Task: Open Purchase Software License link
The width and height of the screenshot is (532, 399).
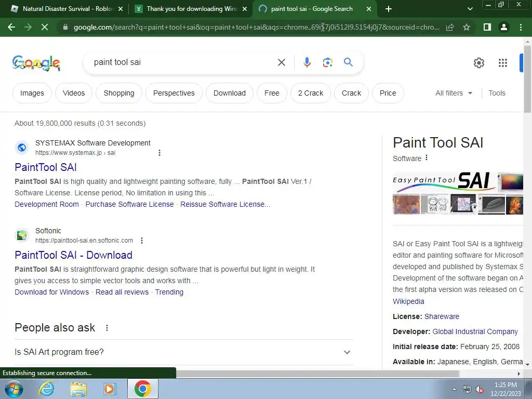Action: pos(129,204)
